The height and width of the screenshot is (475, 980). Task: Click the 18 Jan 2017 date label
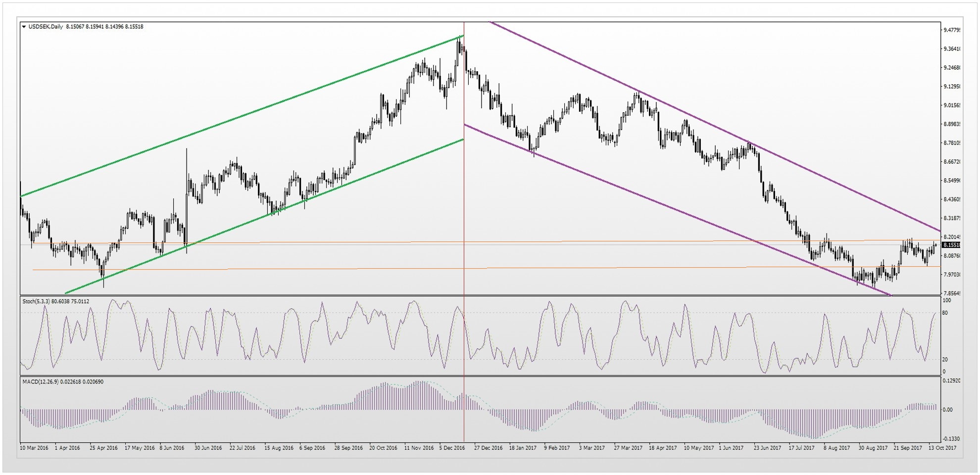[x=523, y=448]
